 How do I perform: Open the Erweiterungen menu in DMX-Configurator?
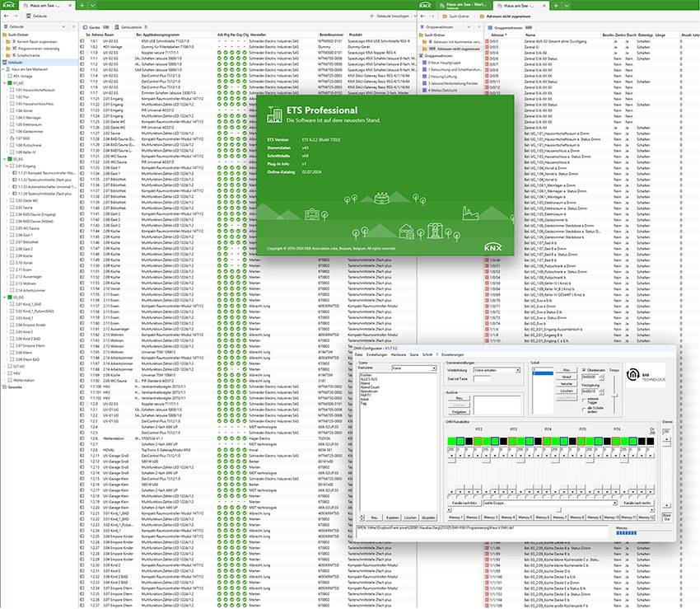click(x=453, y=354)
